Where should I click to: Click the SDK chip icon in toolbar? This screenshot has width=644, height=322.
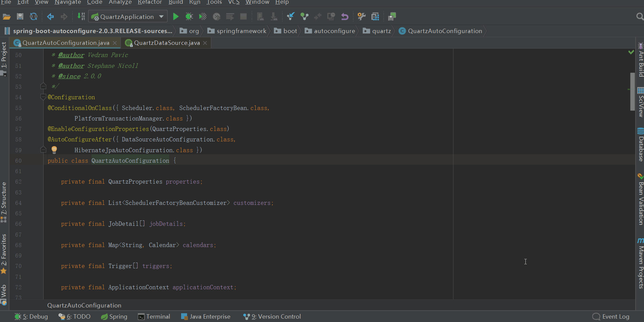click(392, 17)
